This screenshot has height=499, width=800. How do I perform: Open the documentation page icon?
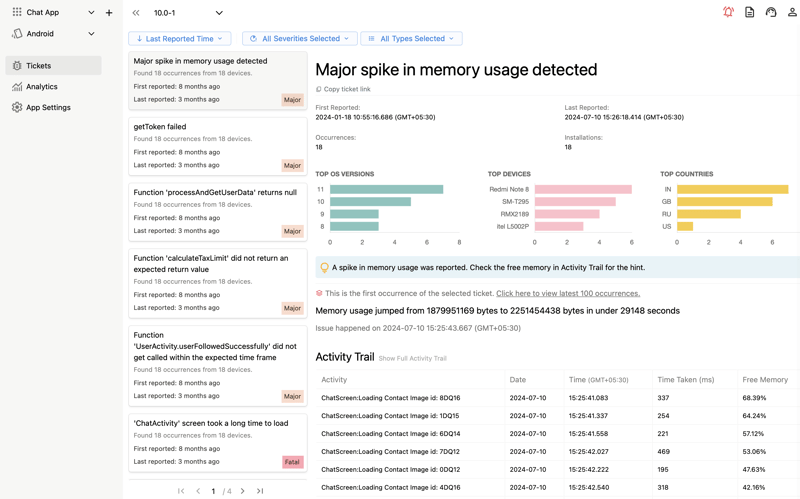coord(749,13)
